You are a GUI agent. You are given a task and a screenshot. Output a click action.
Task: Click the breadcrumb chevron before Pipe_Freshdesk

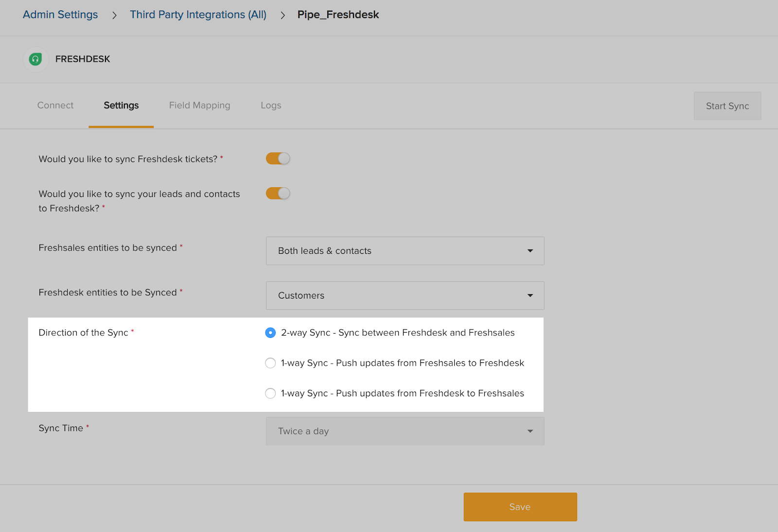click(283, 16)
